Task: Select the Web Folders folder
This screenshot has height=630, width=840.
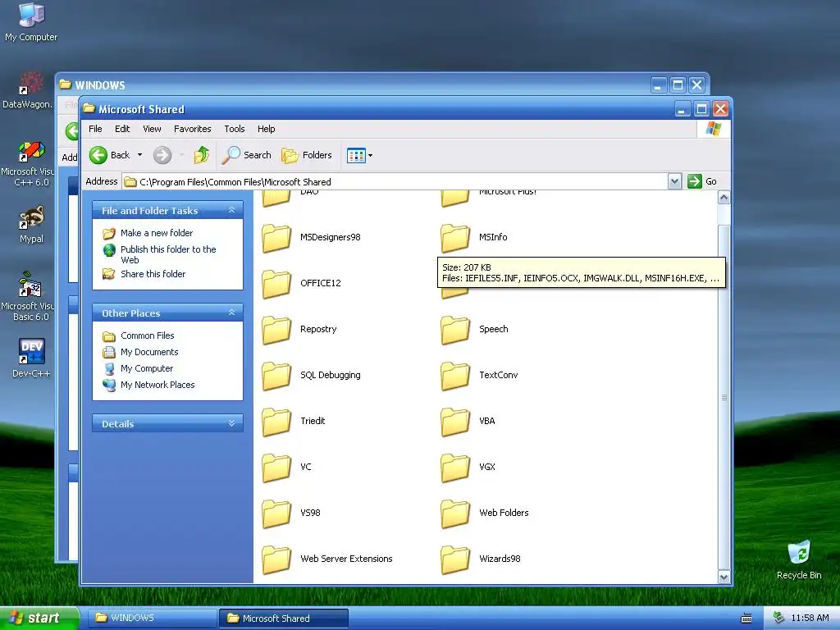Action: click(x=486, y=514)
